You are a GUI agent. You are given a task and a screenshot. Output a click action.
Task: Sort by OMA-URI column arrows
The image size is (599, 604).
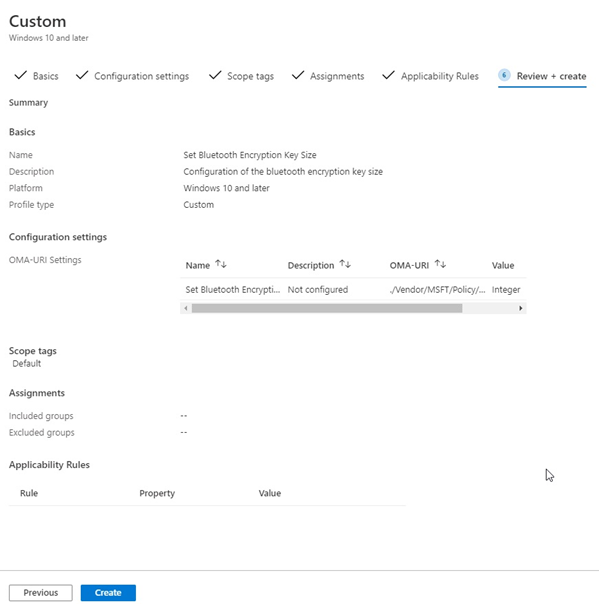(440, 264)
